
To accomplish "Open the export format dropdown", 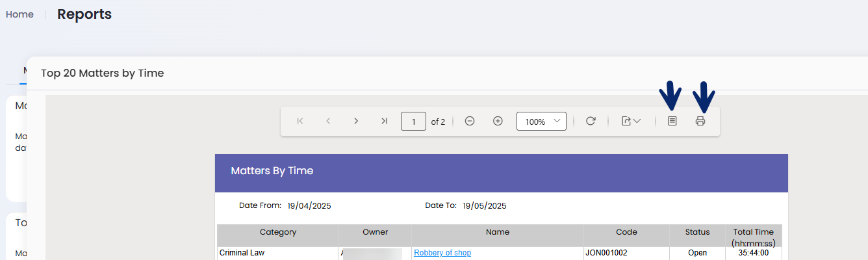I will [x=631, y=121].
